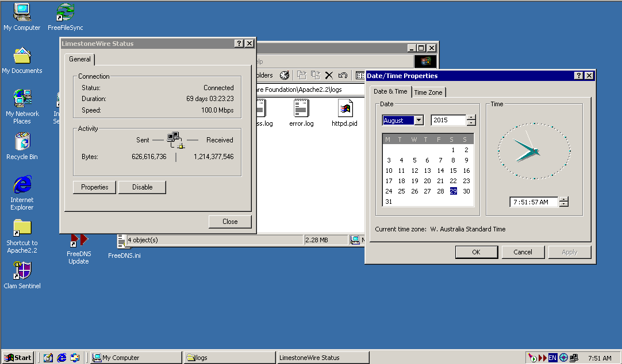
Task: Select day 15 in the calendar
Action: tap(454, 171)
